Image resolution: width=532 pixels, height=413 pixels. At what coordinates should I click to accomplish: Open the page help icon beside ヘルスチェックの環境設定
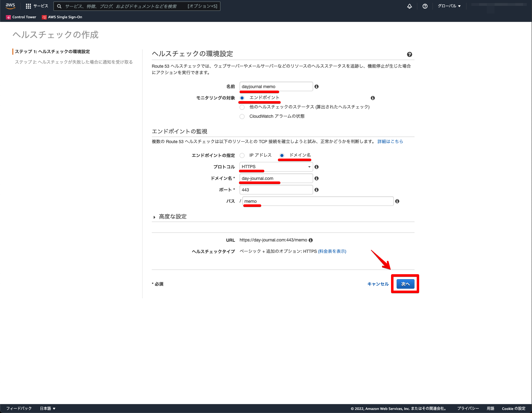pyautogui.click(x=410, y=54)
